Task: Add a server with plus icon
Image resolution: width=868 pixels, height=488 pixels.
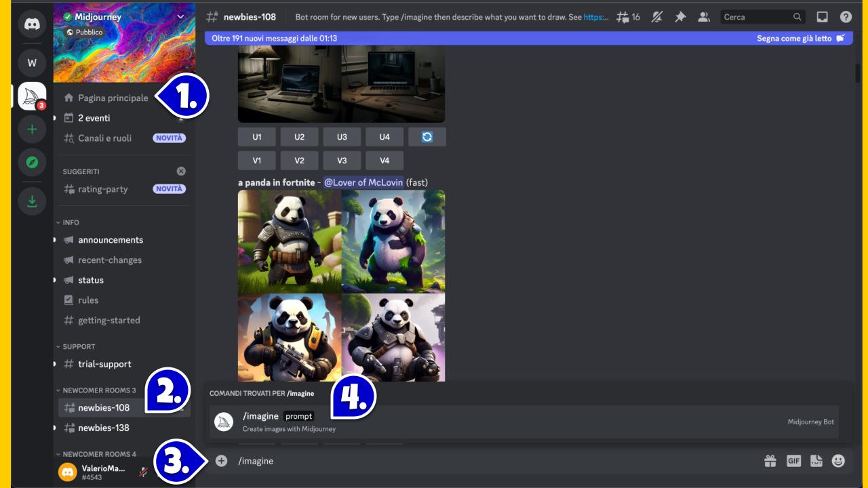Action: 32,129
